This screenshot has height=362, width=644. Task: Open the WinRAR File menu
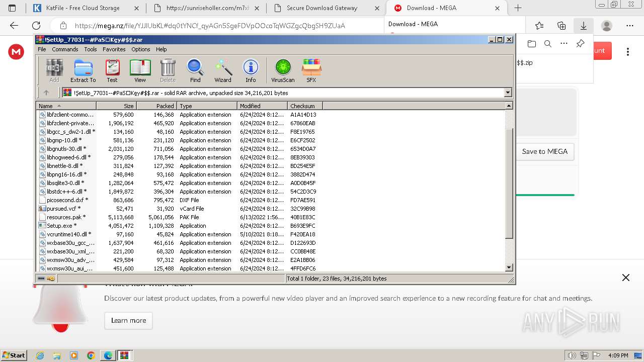(x=42, y=49)
